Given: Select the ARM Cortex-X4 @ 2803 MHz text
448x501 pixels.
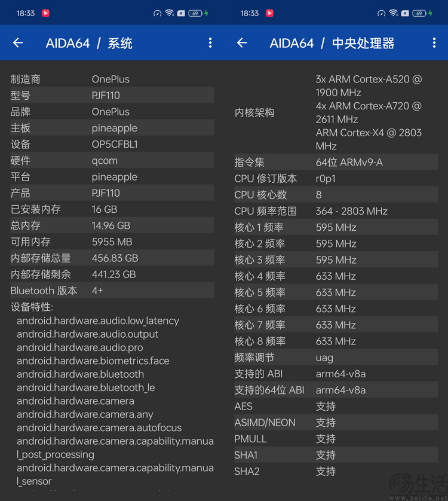Looking at the screenshot, I should [369, 139].
